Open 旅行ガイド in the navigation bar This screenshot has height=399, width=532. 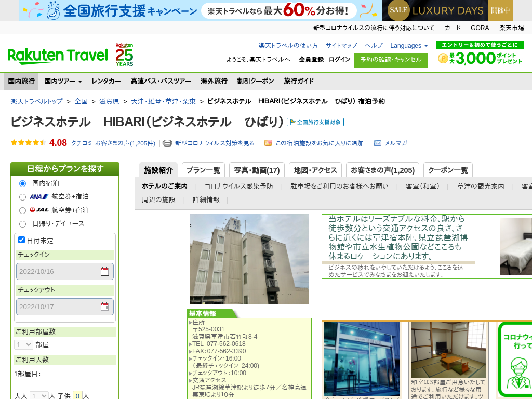(299, 81)
